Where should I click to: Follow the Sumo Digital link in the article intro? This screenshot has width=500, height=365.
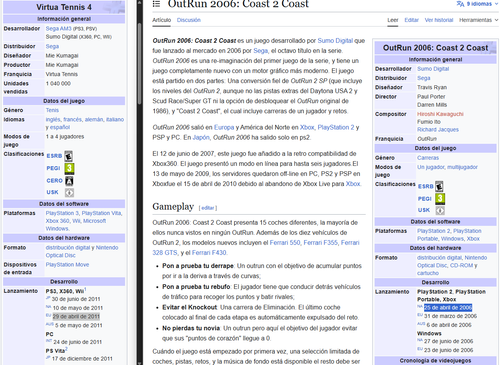click(x=335, y=41)
